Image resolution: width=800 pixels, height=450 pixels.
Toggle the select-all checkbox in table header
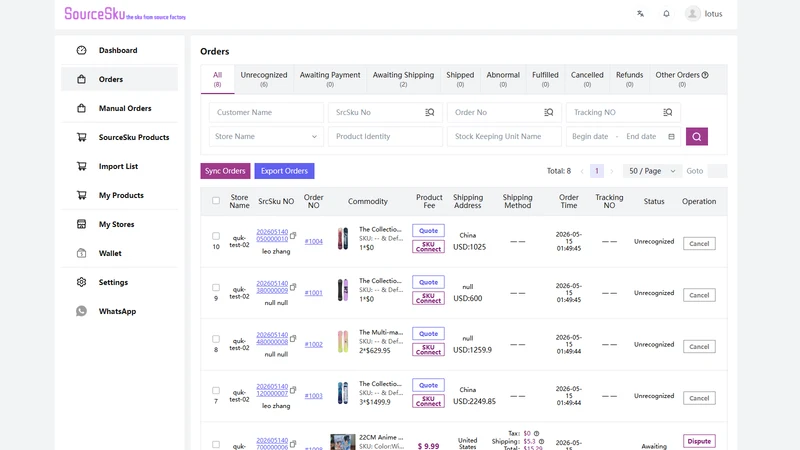click(x=216, y=201)
